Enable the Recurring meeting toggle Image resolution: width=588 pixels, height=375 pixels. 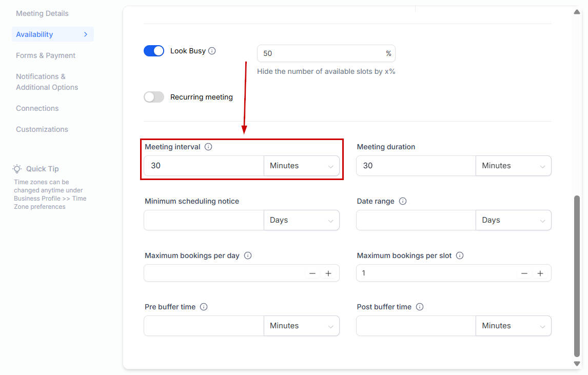(x=154, y=97)
